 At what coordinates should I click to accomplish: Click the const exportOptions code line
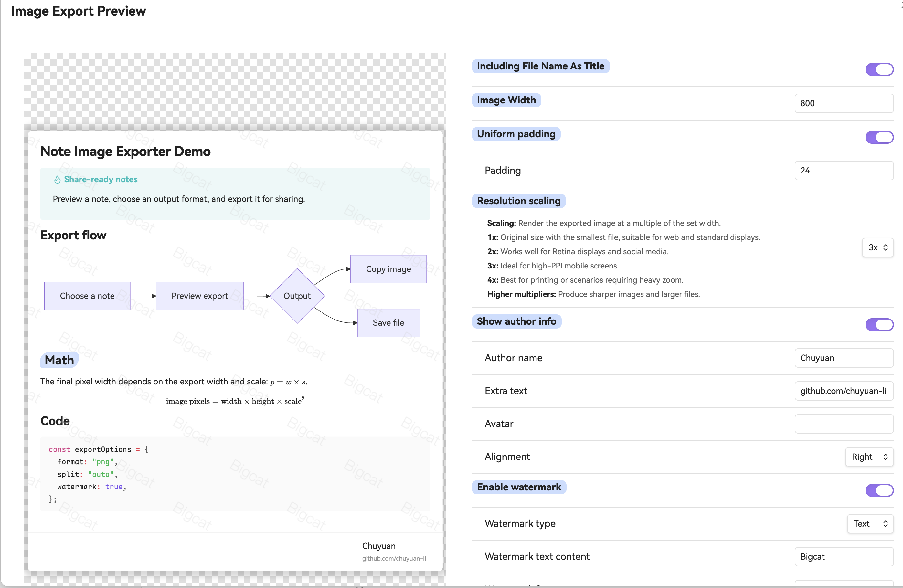tap(99, 449)
